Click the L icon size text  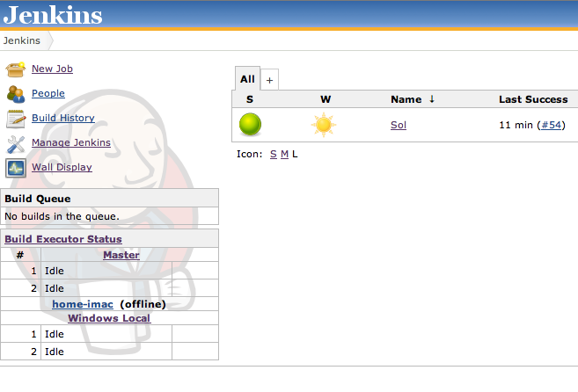point(295,155)
